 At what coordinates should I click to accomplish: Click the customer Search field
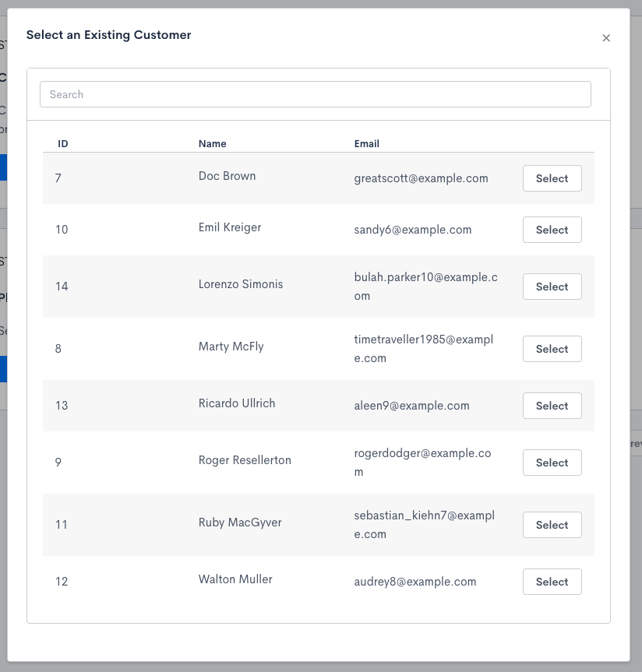click(x=315, y=94)
